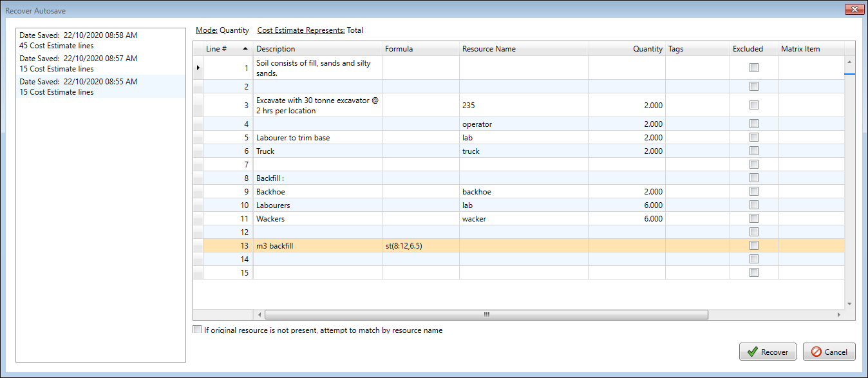Select autosave saved at 08:58 AM

(x=100, y=41)
